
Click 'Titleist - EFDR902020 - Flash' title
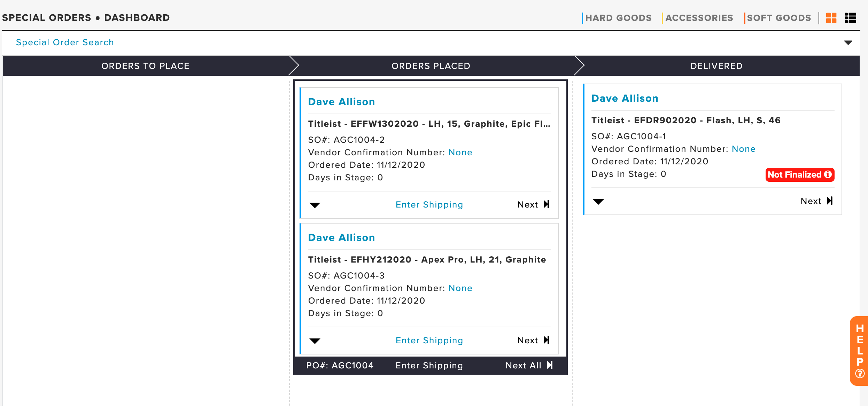pyautogui.click(x=686, y=120)
